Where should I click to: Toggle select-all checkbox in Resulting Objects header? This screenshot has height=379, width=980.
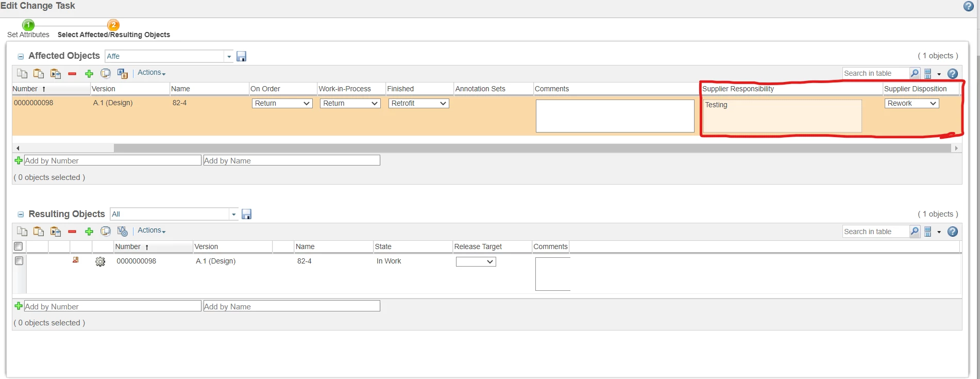tap(19, 246)
